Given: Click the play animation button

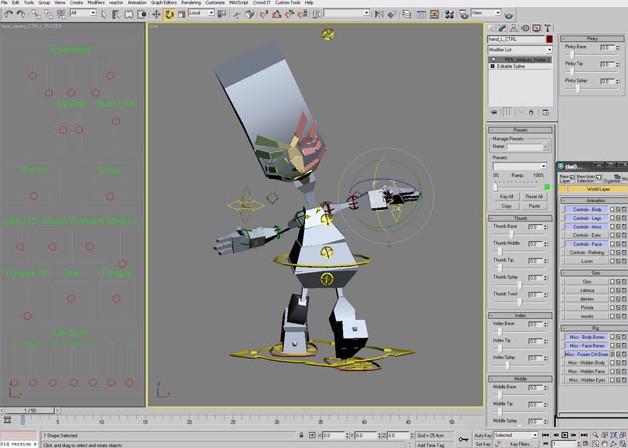Looking at the screenshot, I should [x=565, y=435].
